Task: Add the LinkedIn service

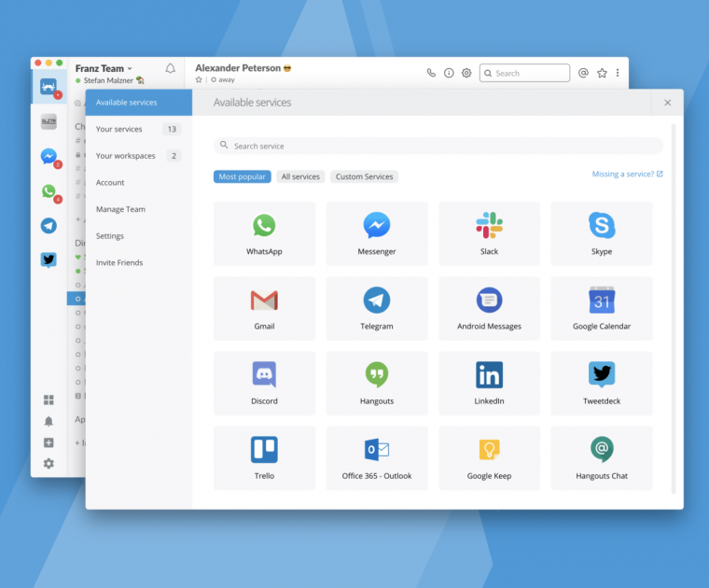Action: pyautogui.click(x=489, y=384)
